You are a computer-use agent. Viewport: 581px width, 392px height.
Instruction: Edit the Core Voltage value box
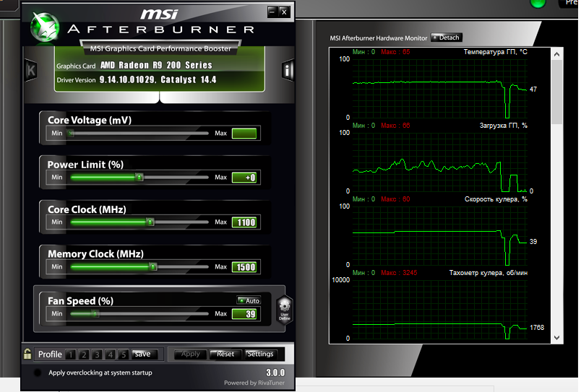pos(244,134)
